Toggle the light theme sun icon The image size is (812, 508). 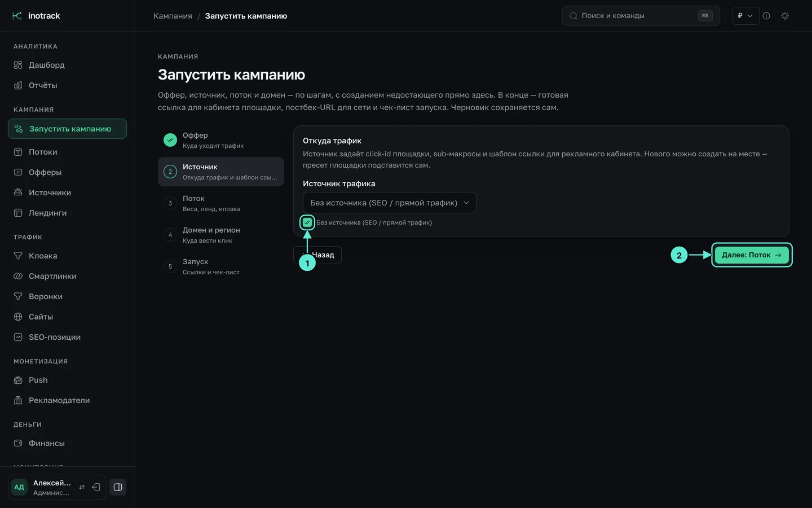coord(785,16)
